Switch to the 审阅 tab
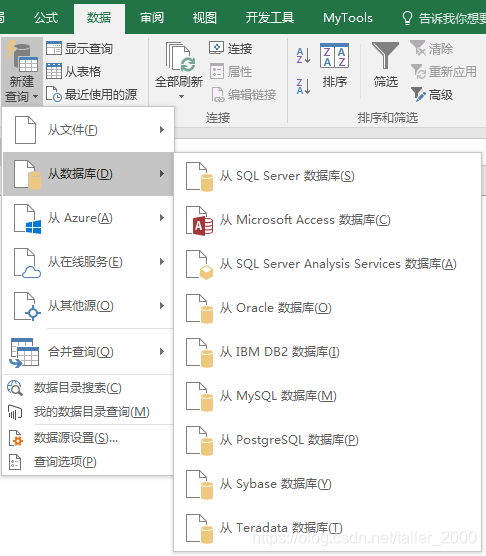 (x=152, y=17)
